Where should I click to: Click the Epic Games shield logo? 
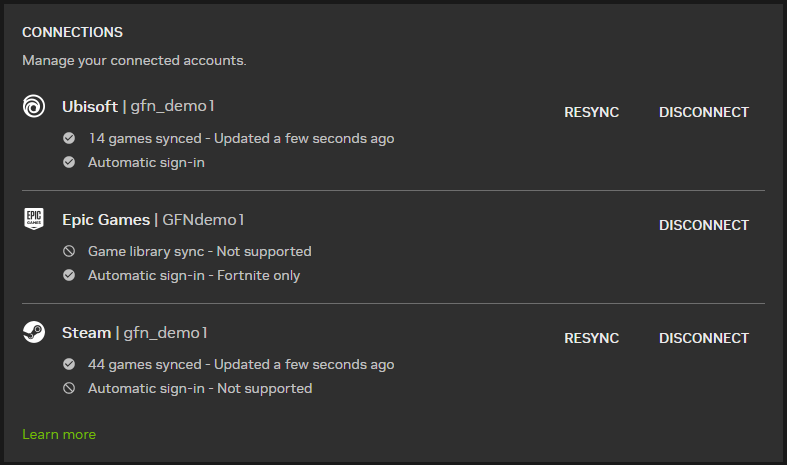pos(34,219)
